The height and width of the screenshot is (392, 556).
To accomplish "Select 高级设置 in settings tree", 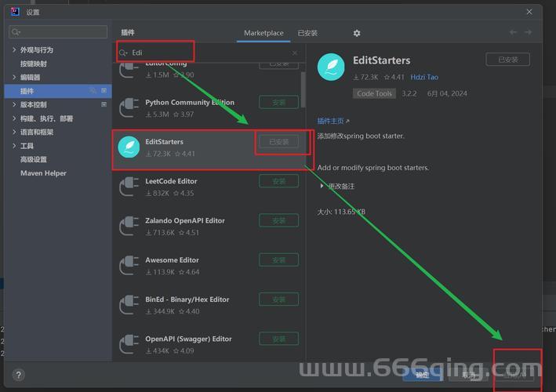I will coord(34,159).
